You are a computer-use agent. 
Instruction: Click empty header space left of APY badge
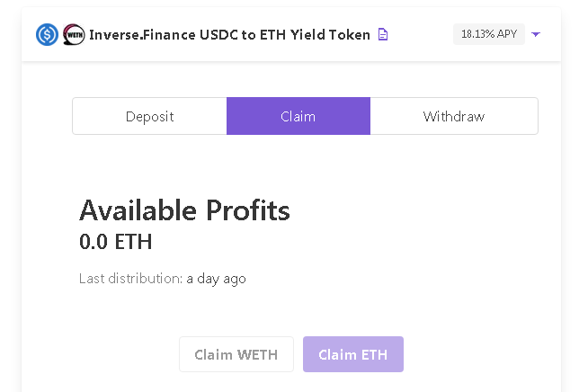(x=420, y=34)
